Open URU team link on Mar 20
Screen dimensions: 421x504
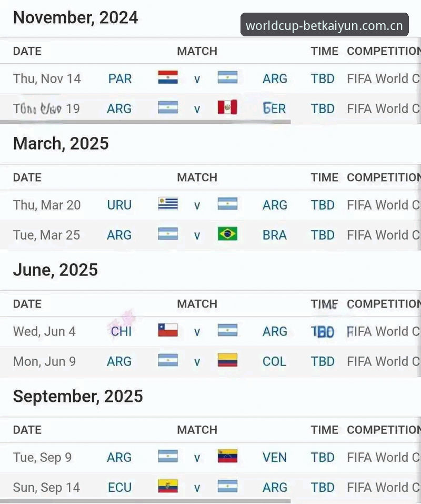[119, 205]
